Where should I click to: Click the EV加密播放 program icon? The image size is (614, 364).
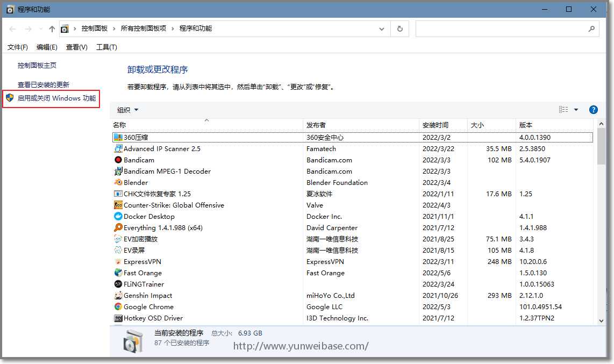coord(118,239)
